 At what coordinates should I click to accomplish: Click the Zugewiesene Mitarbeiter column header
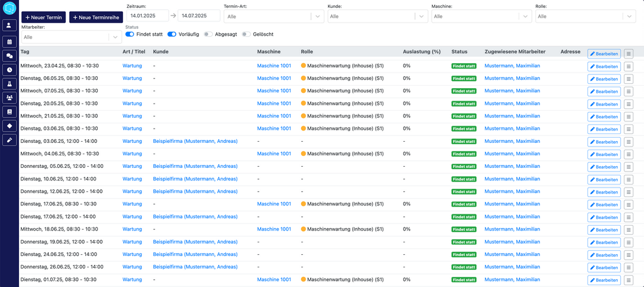coord(515,52)
